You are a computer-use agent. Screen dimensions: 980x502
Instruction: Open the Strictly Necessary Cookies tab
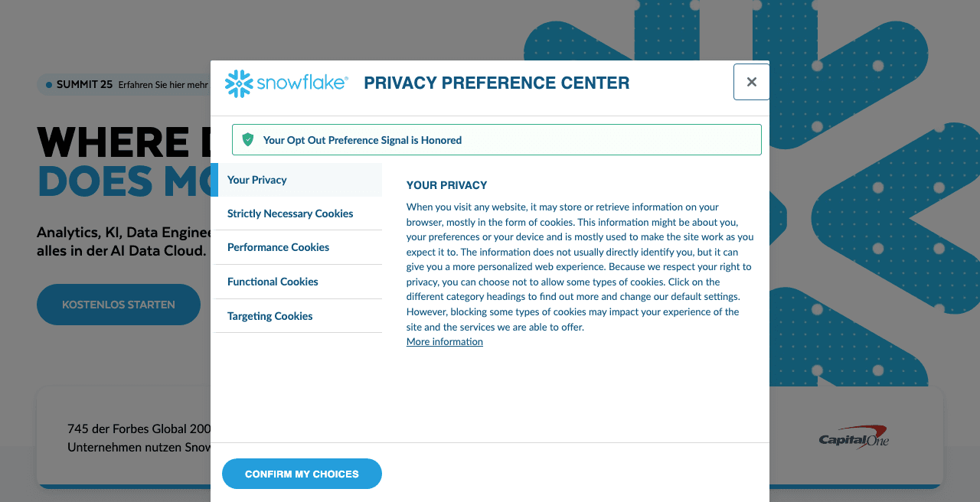[x=290, y=214]
